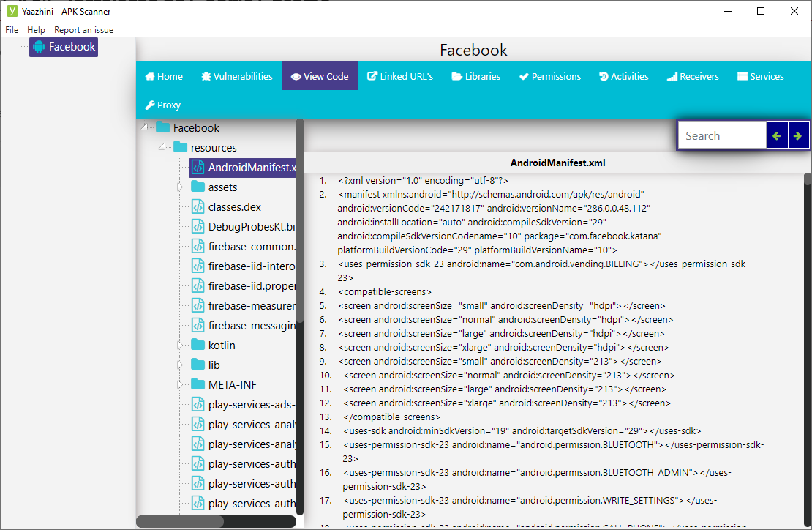Click code line 1 xml declaration
This screenshot has width=812, height=530.
(x=423, y=180)
